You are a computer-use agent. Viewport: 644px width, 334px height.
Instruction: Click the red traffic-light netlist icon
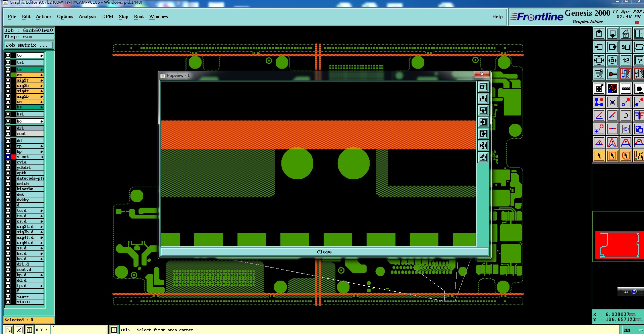626,74
